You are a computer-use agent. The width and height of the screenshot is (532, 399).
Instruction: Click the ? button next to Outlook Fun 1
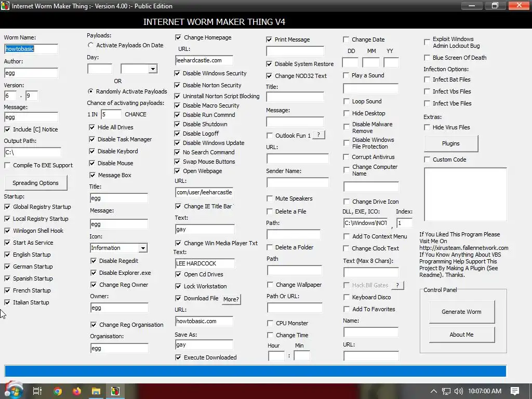coord(318,135)
